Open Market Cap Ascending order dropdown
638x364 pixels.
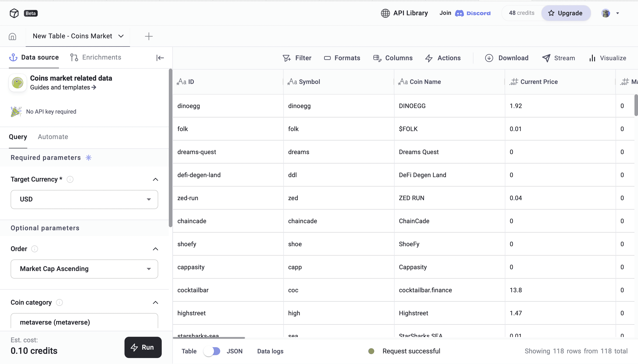(x=84, y=269)
